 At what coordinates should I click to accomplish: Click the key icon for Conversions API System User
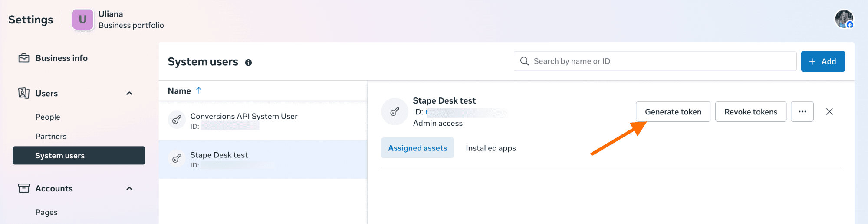coord(177,120)
